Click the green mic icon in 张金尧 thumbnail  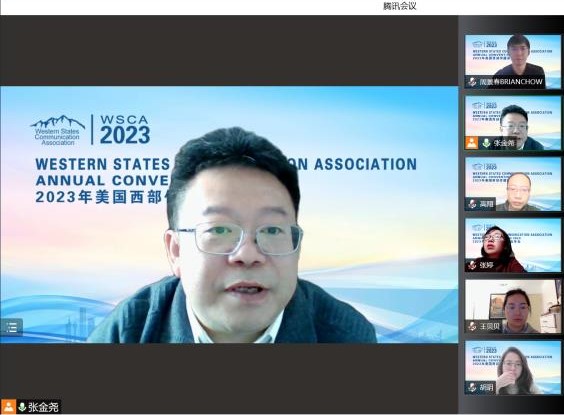(486, 143)
